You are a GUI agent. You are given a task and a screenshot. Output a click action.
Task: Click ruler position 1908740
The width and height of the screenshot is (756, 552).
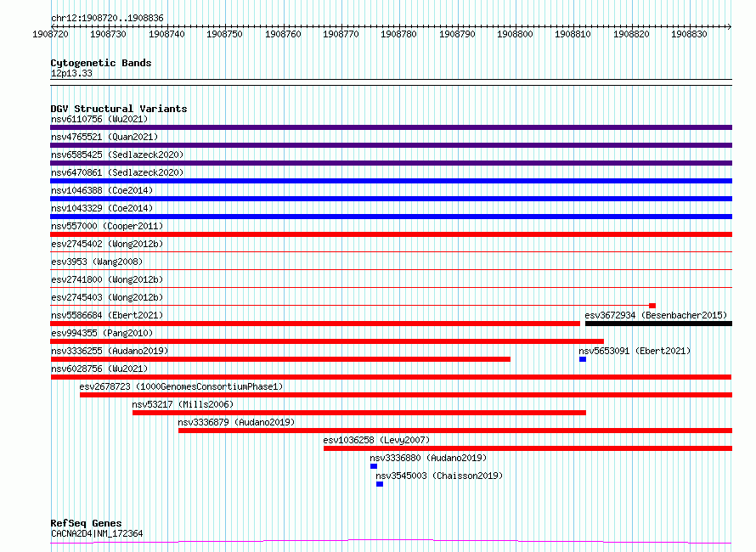coord(166,34)
